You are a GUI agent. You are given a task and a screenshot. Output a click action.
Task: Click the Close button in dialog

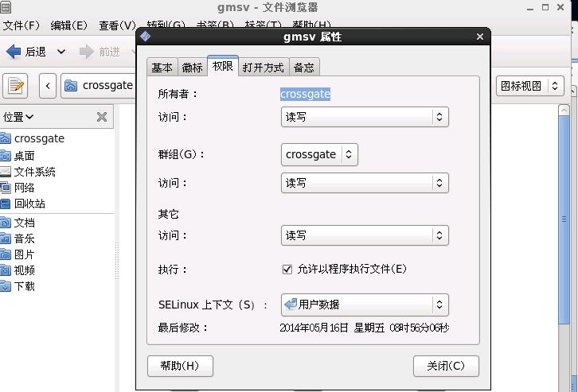click(x=446, y=366)
